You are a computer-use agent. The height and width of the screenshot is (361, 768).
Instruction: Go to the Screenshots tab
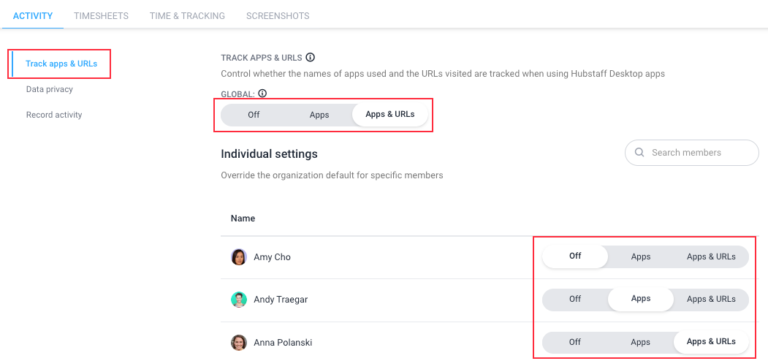278,16
